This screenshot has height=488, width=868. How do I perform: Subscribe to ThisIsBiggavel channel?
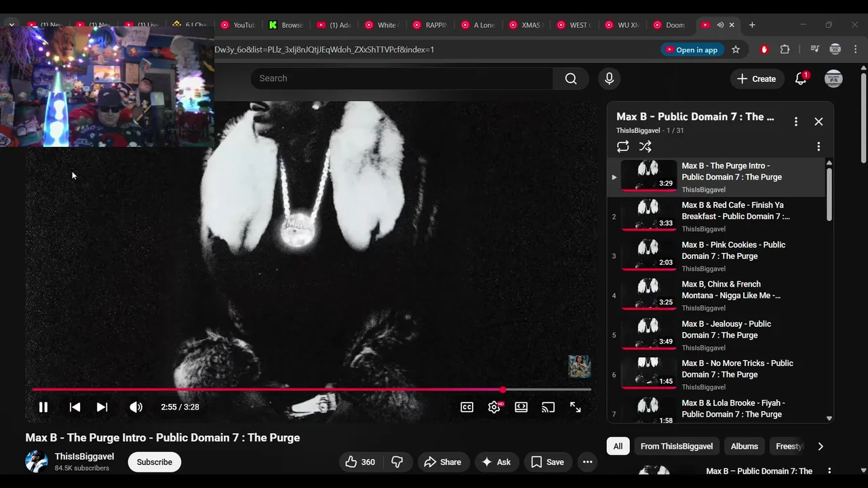click(155, 462)
